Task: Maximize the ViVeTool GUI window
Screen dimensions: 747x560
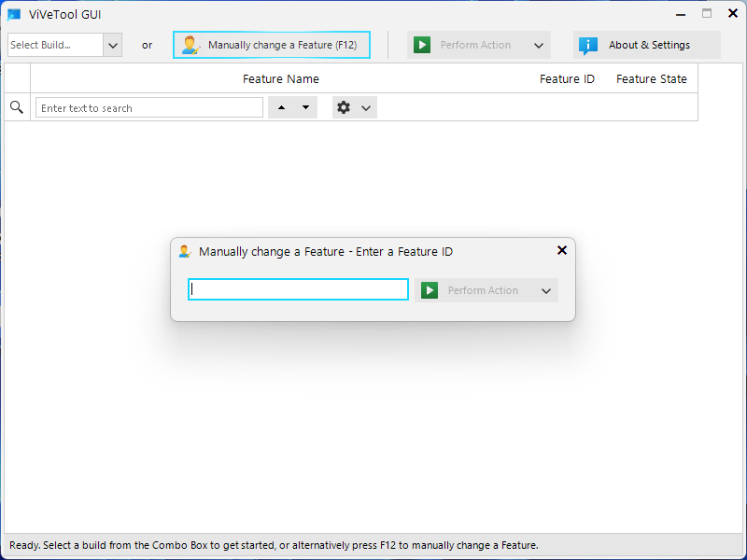Action: click(707, 14)
